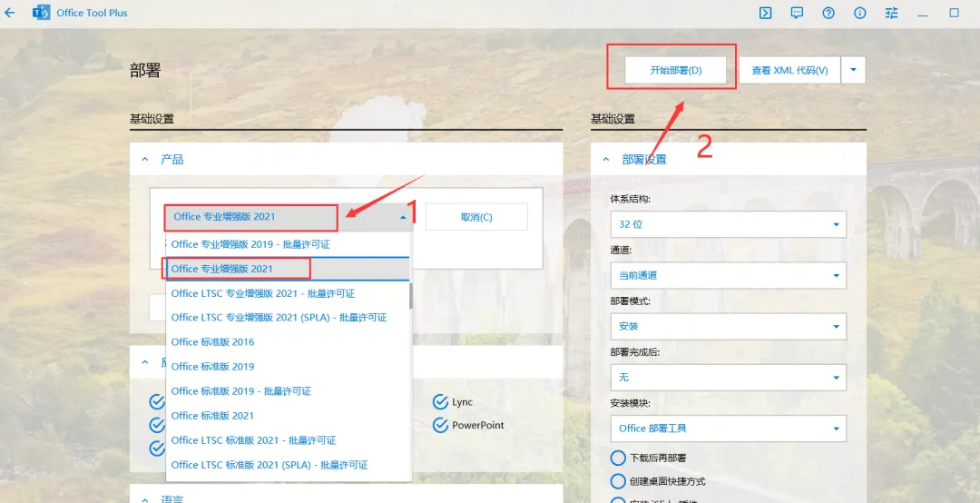Open the 部署模式 安装 dropdown

pos(728,327)
